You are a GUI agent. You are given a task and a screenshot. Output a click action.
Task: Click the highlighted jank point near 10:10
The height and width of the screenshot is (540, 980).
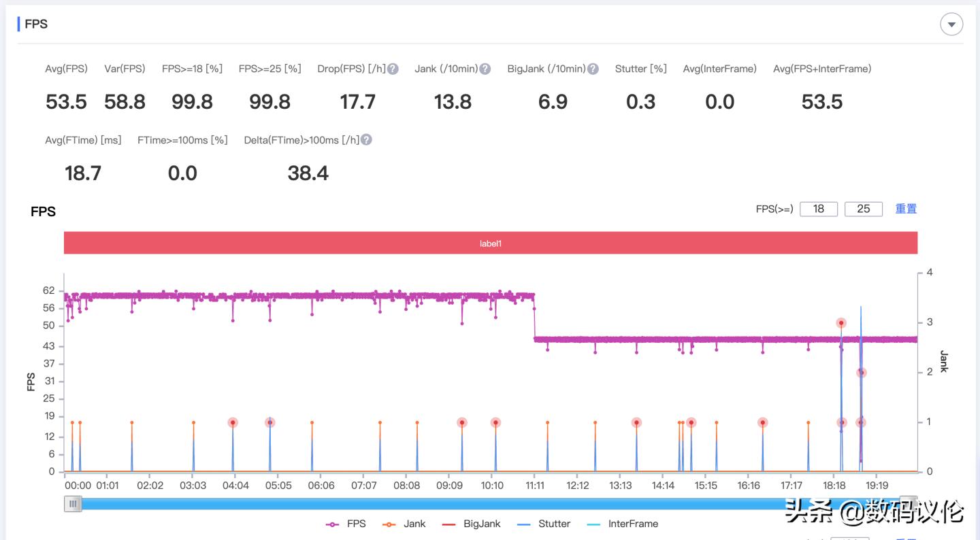[495, 422]
